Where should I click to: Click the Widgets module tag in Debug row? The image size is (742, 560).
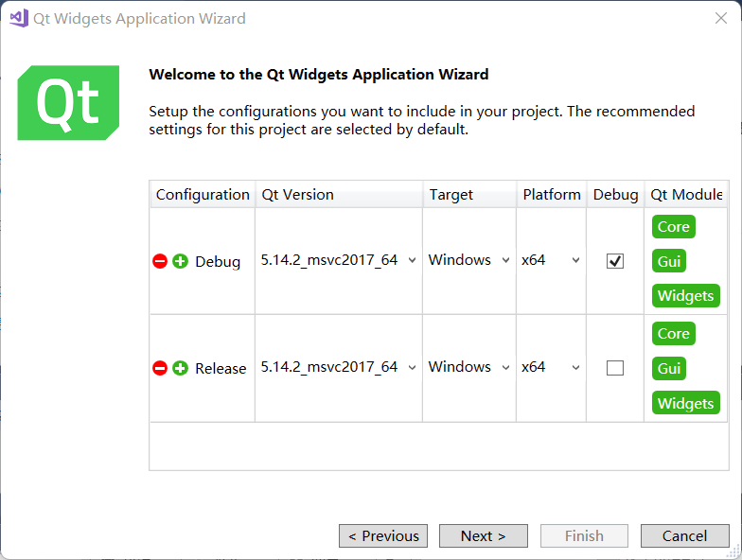[x=685, y=295]
